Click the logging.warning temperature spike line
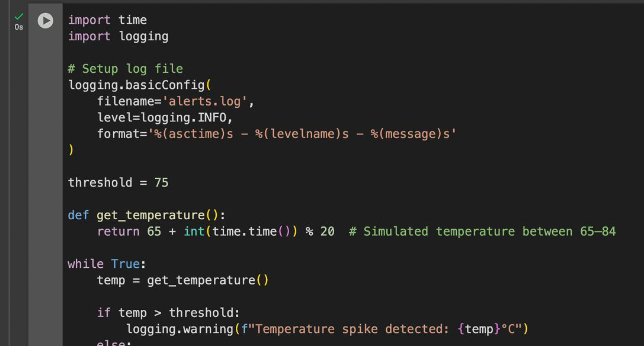The image size is (644, 346). [327, 329]
